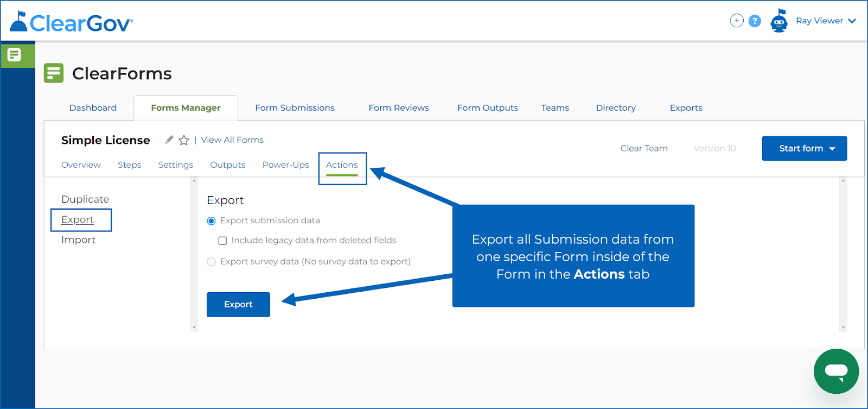The image size is (868, 409).
Task: Select the Outputs sub-tab
Action: (228, 165)
